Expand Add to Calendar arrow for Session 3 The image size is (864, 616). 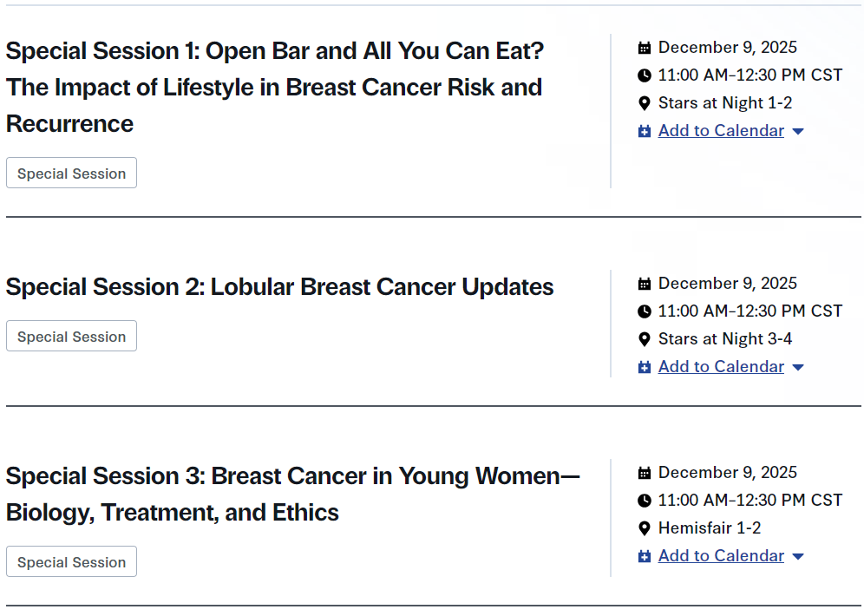(x=798, y=557)
